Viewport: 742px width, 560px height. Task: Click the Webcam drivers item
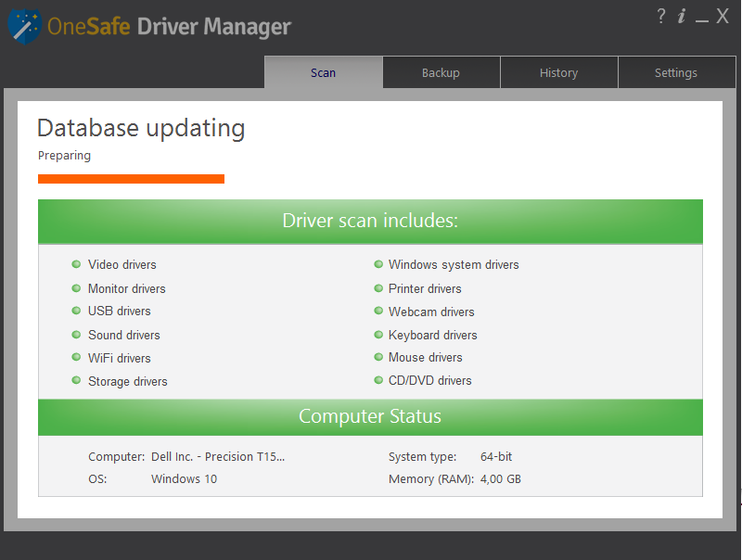(431, 312)
